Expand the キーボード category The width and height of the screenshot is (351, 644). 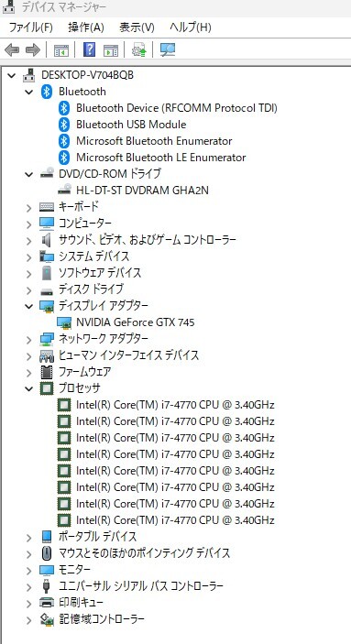(x=28, y=208)
